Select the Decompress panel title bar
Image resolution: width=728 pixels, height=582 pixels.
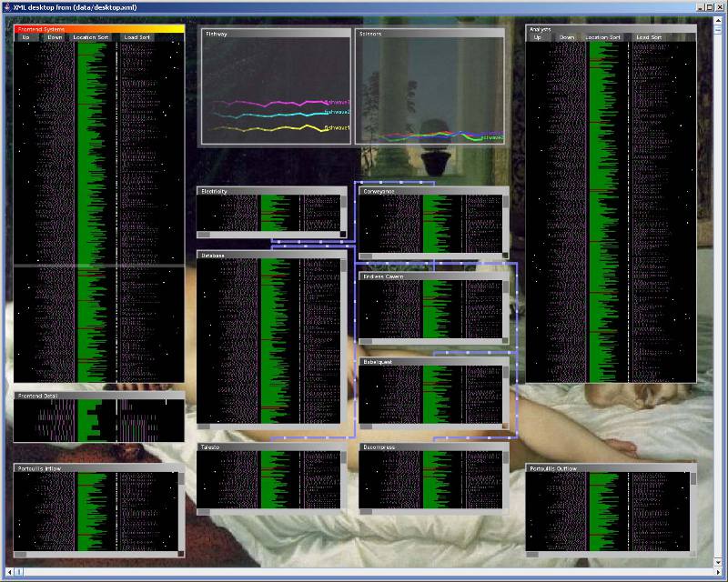point(434,447)
